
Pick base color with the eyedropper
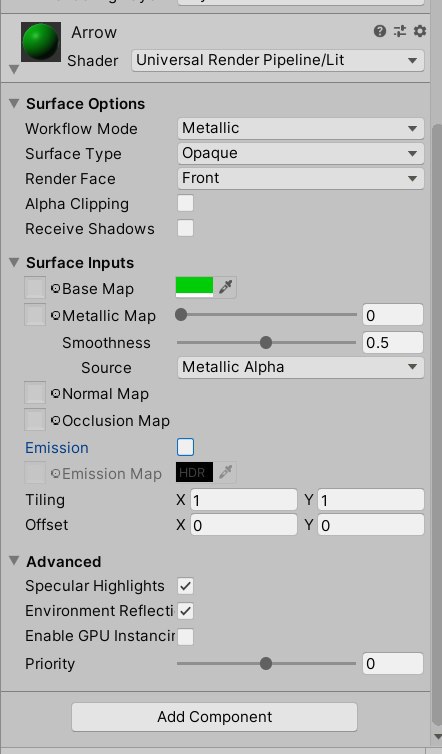[x=226, y=287]
